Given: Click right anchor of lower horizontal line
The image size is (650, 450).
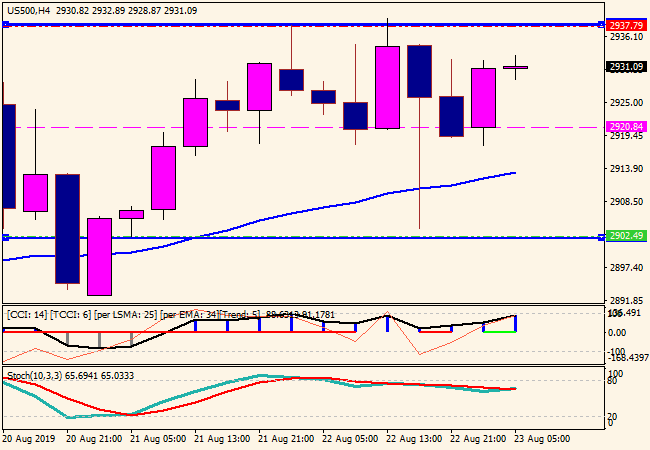Looking at the screenshot, I should (x=600, y=237).
